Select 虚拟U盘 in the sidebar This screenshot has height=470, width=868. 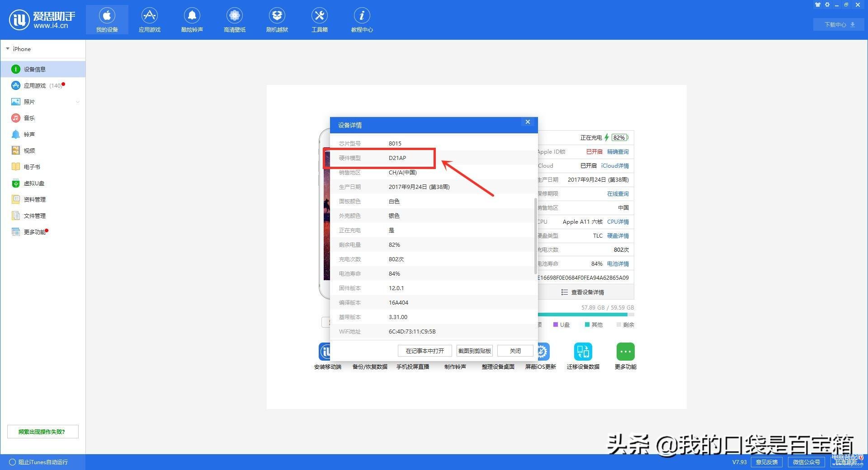(x=43, y=183)
